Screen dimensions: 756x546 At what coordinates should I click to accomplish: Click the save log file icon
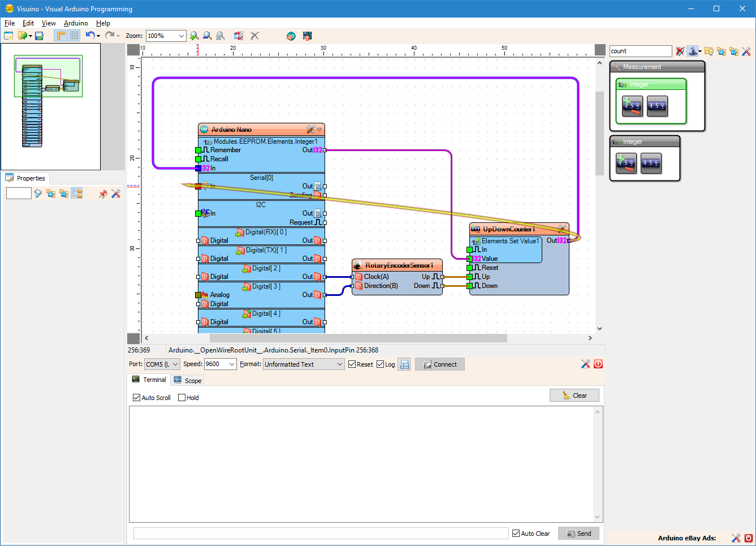pos(404,364)
